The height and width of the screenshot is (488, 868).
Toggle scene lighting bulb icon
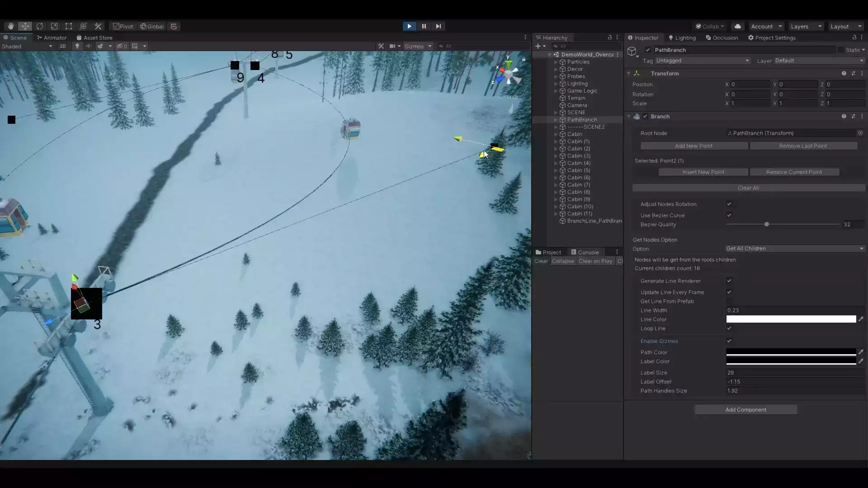coord(77,46)
